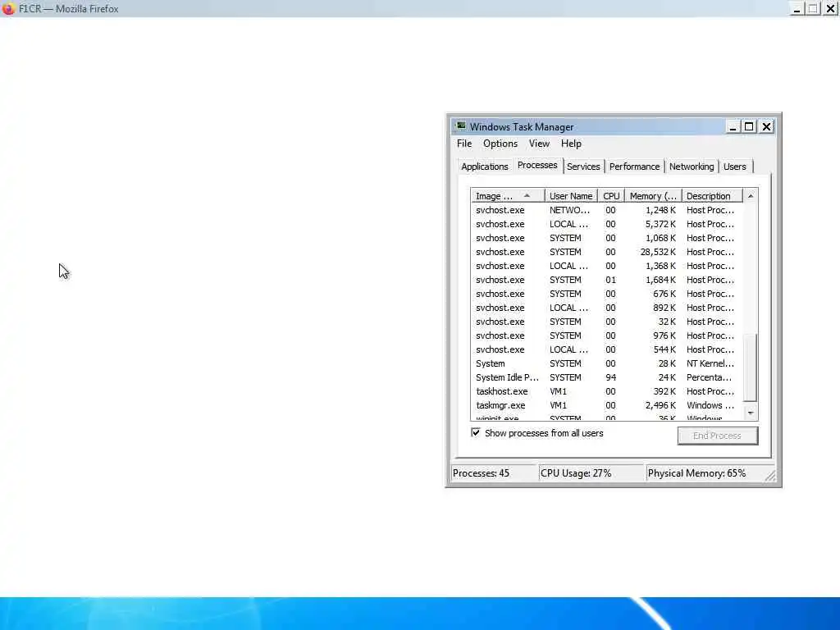Click the 94 CPU value cell
The image size is (840, 630).
tap(610, 377)
